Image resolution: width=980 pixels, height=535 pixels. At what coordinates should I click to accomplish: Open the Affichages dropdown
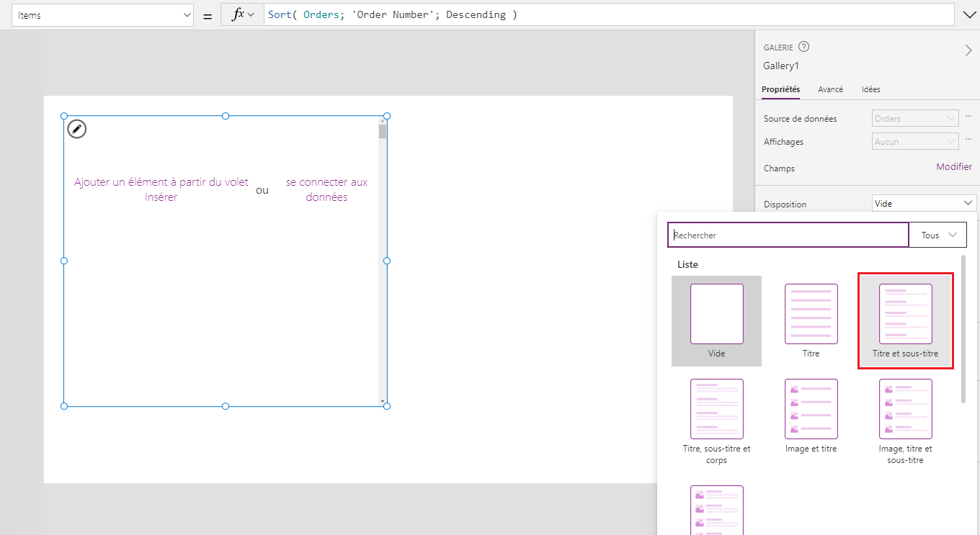915,141
